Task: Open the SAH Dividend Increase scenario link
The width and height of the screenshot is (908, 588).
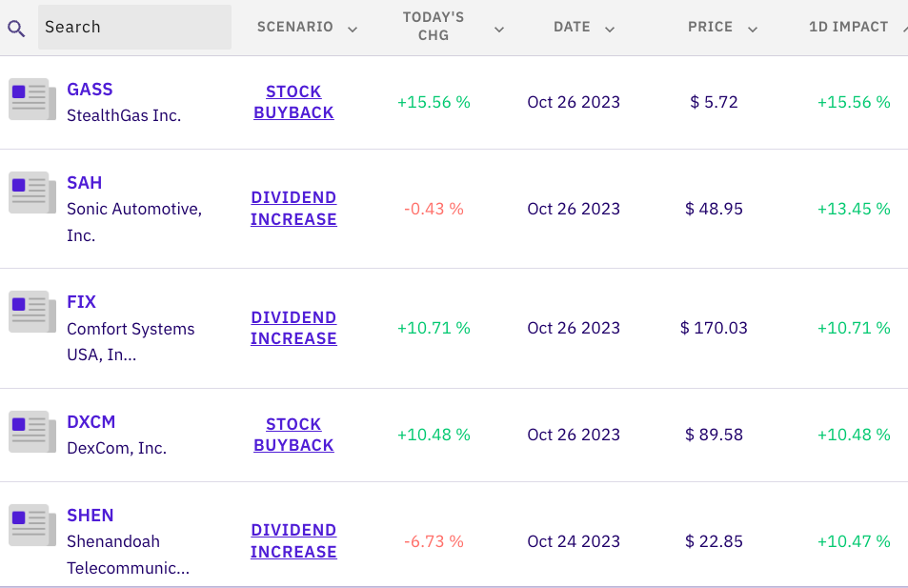Action: [x=293, y=209]
